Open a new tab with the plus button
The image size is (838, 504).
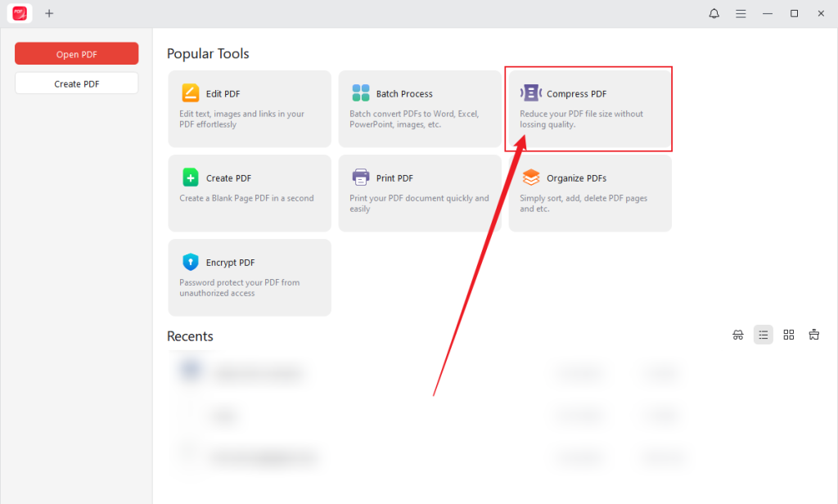point(49,13)
